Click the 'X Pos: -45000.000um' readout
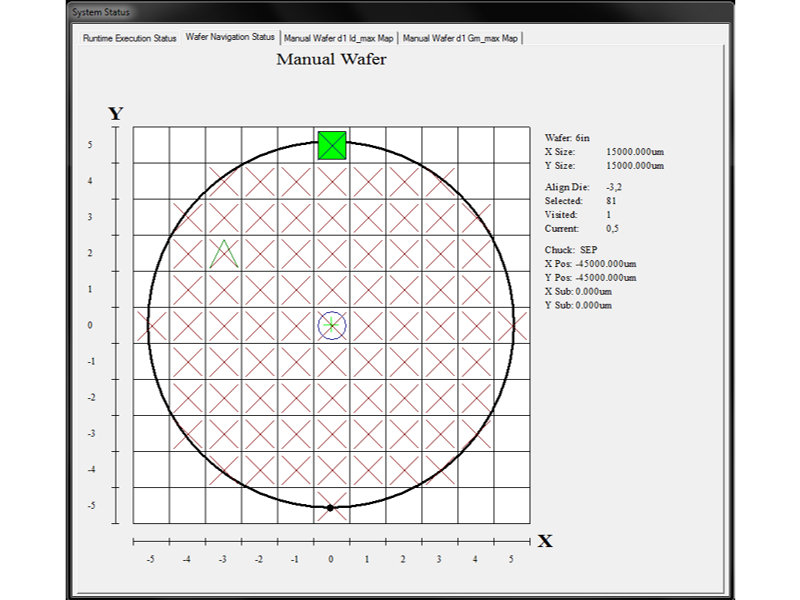 tap(590, 264)
